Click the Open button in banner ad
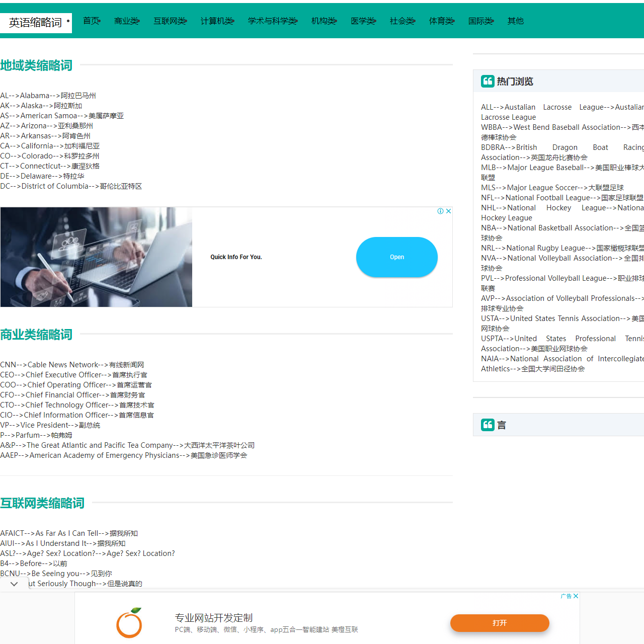The height and width of the screenshot is (644, 644). [397, 257]
